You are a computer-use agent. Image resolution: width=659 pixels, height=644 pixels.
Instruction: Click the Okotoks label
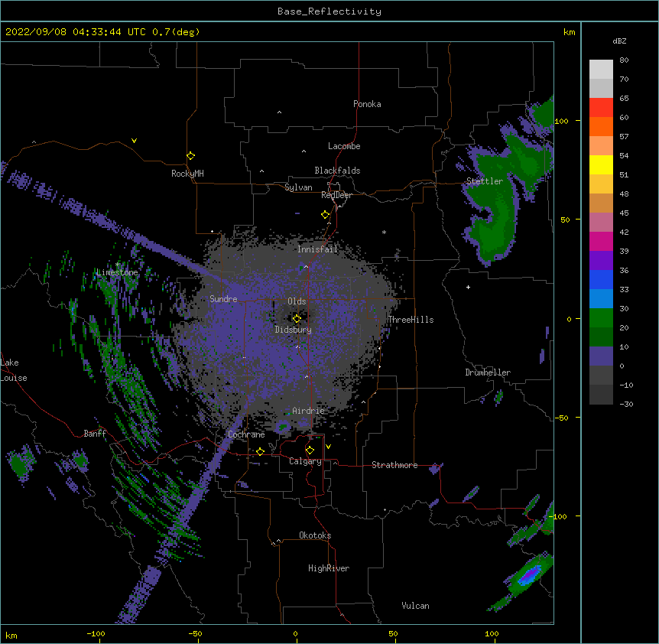pos(315,535)
